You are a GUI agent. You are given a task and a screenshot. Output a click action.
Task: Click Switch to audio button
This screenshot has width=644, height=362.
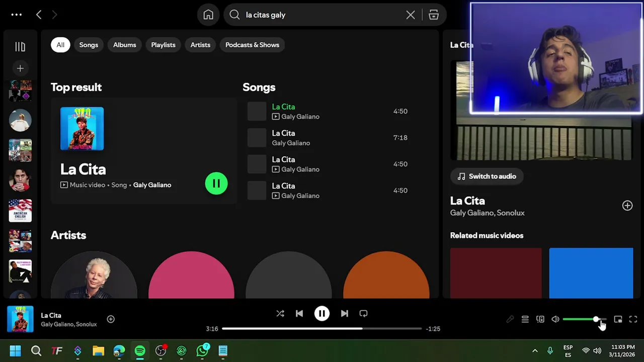pyautogui.click(x=487, y=176)
